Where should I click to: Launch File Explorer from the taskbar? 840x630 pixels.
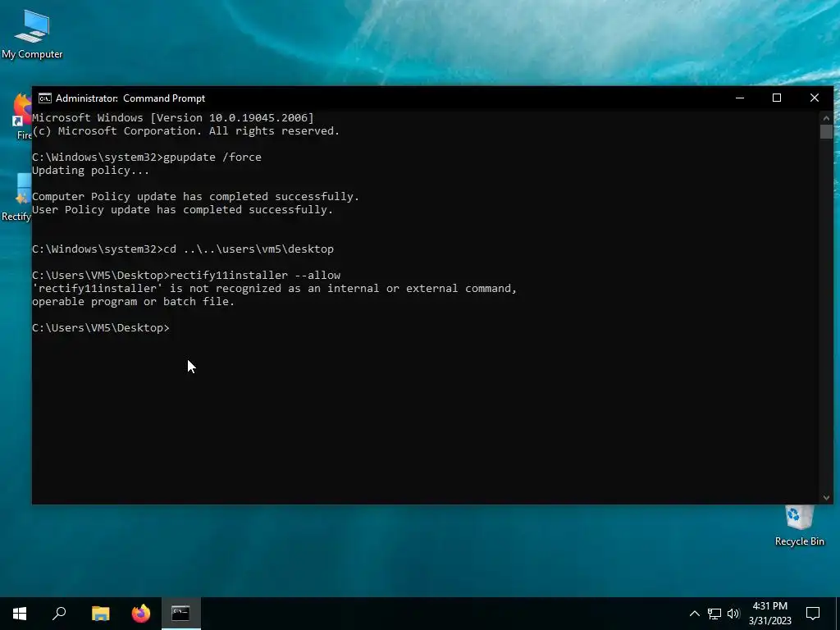pyautogui.click(x=100, y=614)
